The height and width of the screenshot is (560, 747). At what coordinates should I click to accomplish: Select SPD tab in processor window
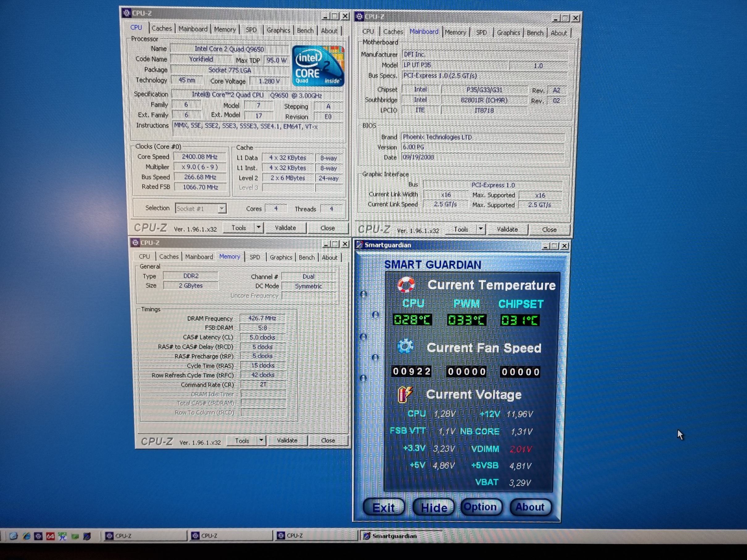[x=251, y=30]
